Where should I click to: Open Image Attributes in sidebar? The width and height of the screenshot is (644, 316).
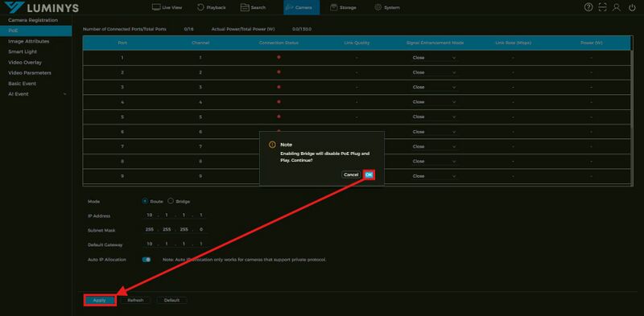[29, 42]
